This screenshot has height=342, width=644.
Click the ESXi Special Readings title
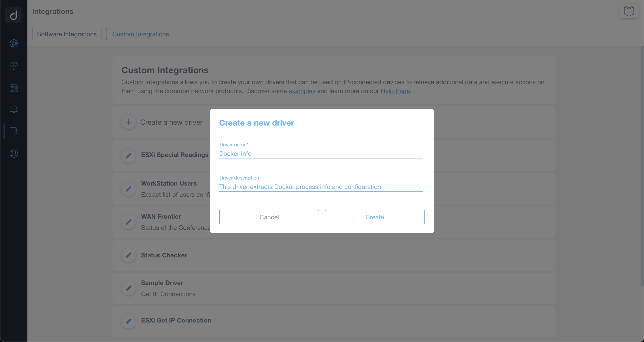tap(174, 155)
